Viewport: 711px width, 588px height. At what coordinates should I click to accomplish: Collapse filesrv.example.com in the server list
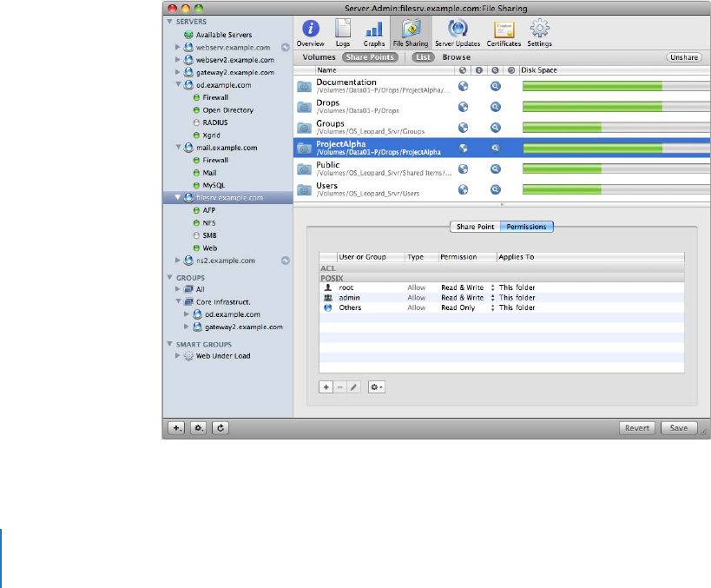(x=178, y=197)
